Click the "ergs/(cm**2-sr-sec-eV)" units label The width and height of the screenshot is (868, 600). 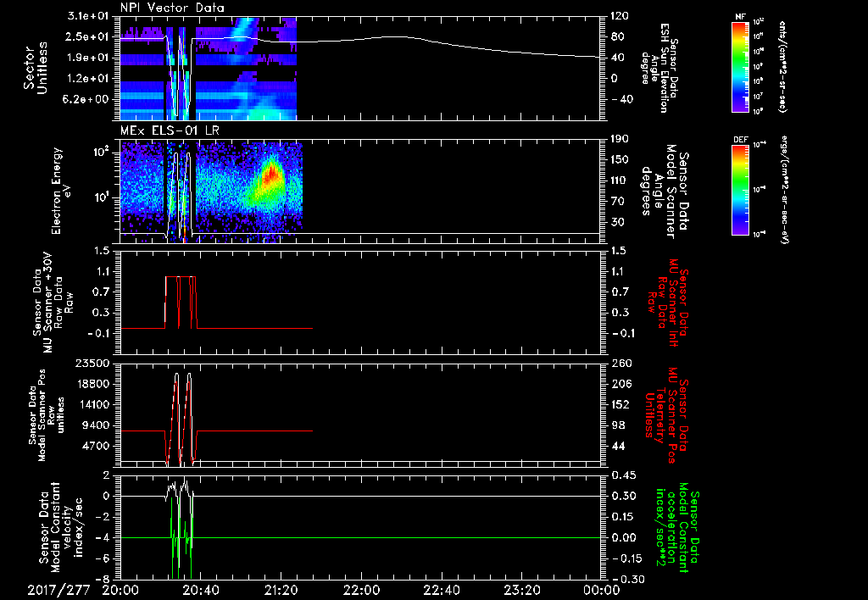(x=784, y=189)
